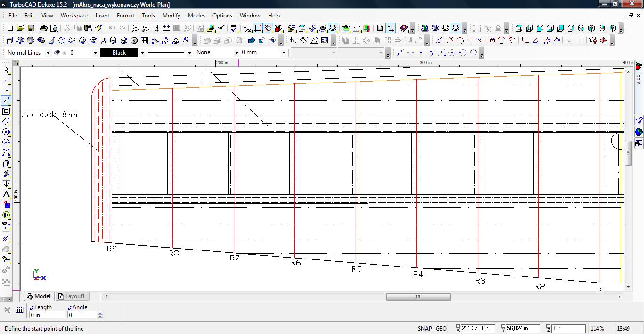Select the Circle tool in left toolbar
The image size is (644, 334).
pos(6,132)
